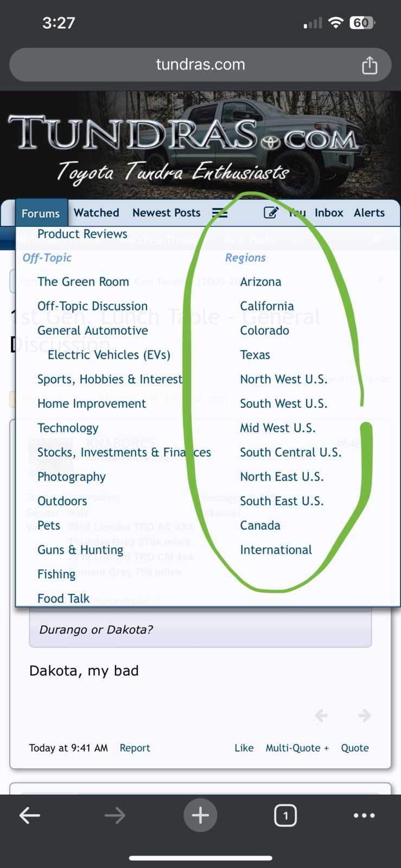
Task: Select South East U.S. region
Action: click(282, 501)
